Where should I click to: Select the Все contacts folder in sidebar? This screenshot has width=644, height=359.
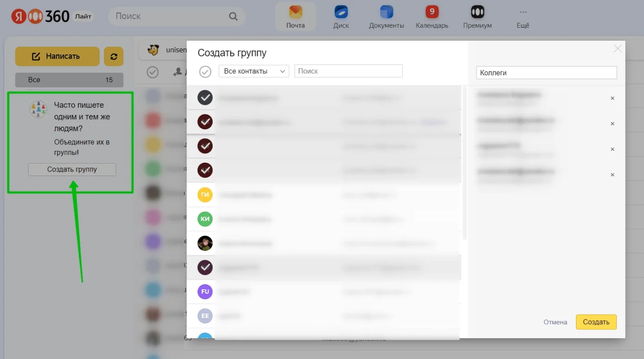click(x=69, y=80)
